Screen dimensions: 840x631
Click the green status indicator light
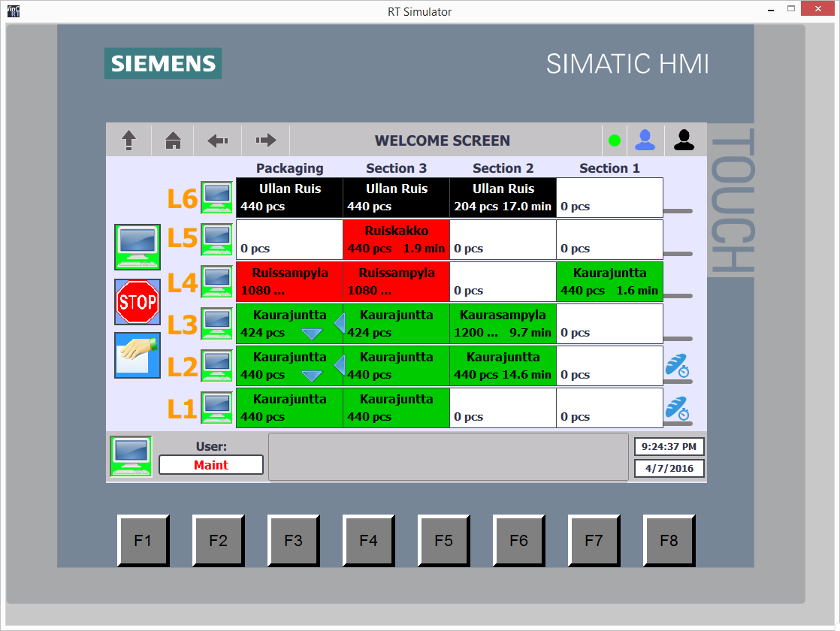tap(615, 140)
